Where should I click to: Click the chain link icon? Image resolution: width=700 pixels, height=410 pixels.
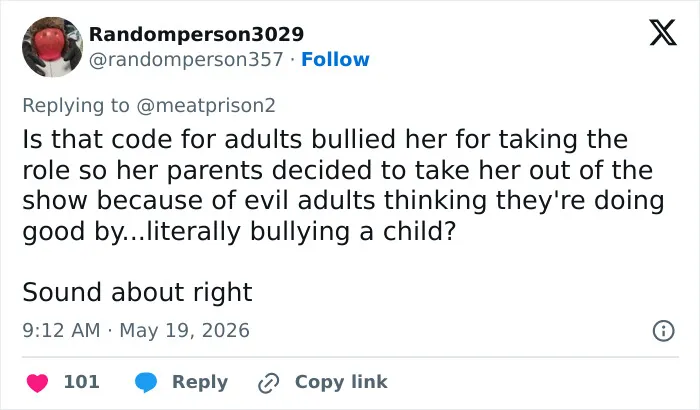click(x=269, y=383)
